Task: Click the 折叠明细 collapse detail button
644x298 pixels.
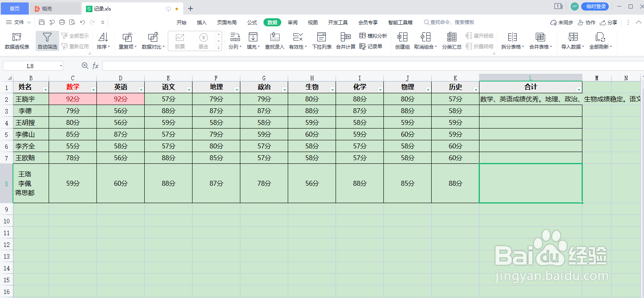Action: [x=479, y=47]
